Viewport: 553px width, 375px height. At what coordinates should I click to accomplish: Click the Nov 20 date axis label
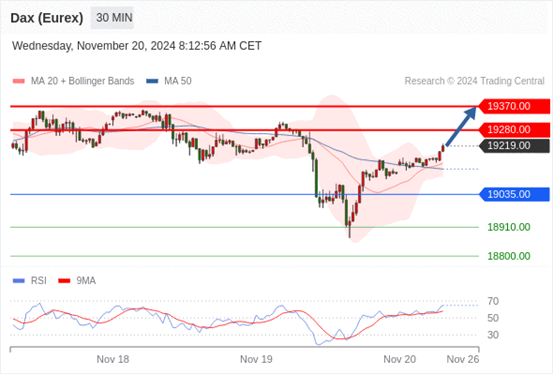[400, 359]
